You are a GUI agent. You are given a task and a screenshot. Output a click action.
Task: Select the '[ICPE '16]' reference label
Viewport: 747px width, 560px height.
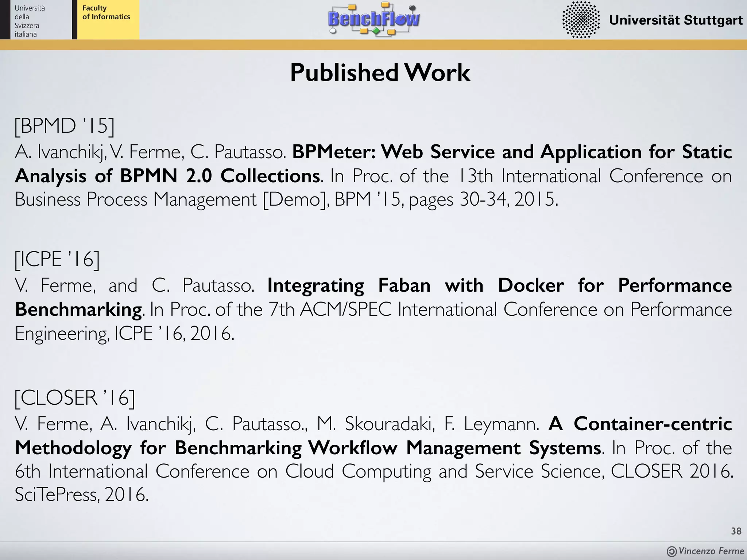(x=57, y=260)
